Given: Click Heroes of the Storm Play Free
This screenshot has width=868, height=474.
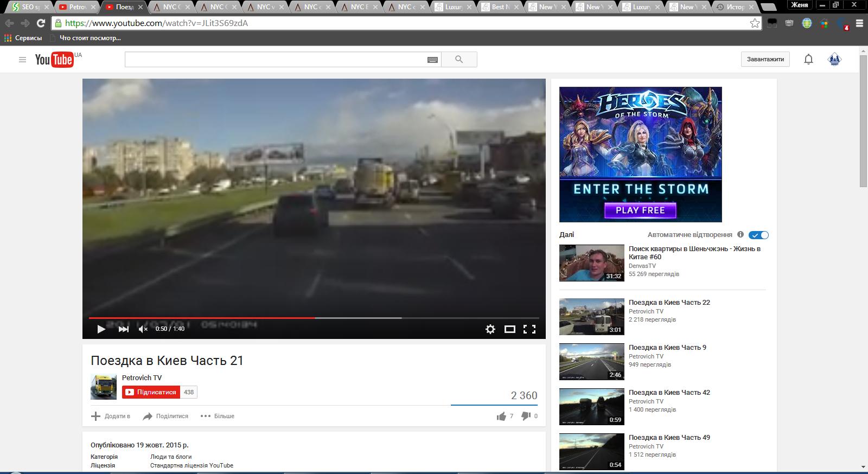Looking at the screenshot, I should point(640,210).
